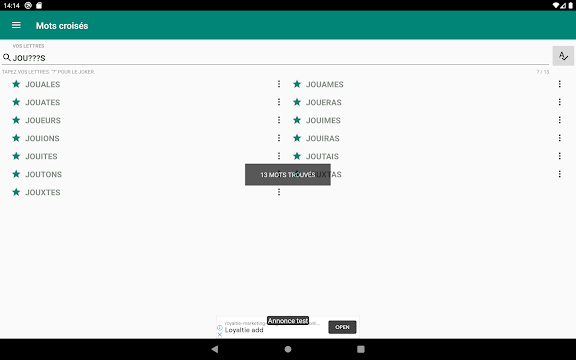Select the word JOUIONS

pos(42,138)
